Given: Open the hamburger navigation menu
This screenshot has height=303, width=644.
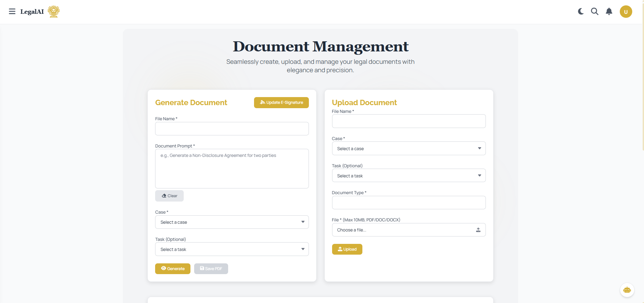Looking at the screenshot, I should pyautogui.click(x=12, y=11).
